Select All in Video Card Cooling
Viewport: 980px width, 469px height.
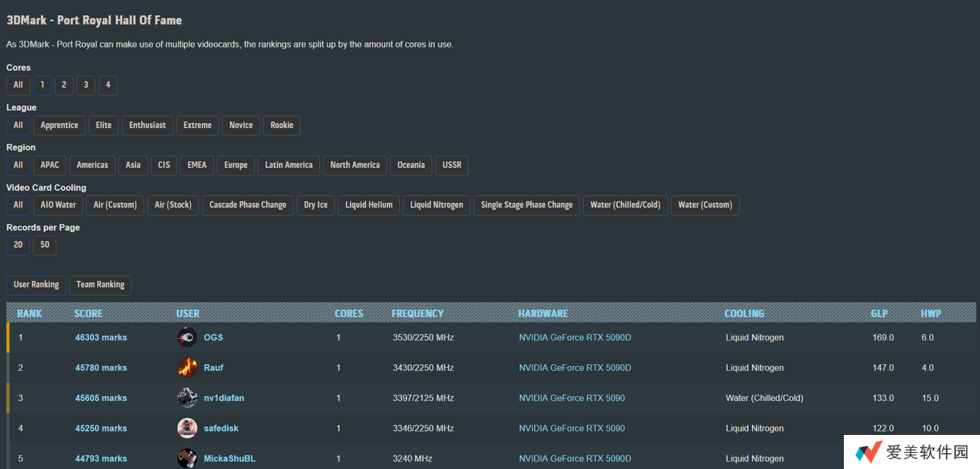pyautogui.click(x=18, y=205)
